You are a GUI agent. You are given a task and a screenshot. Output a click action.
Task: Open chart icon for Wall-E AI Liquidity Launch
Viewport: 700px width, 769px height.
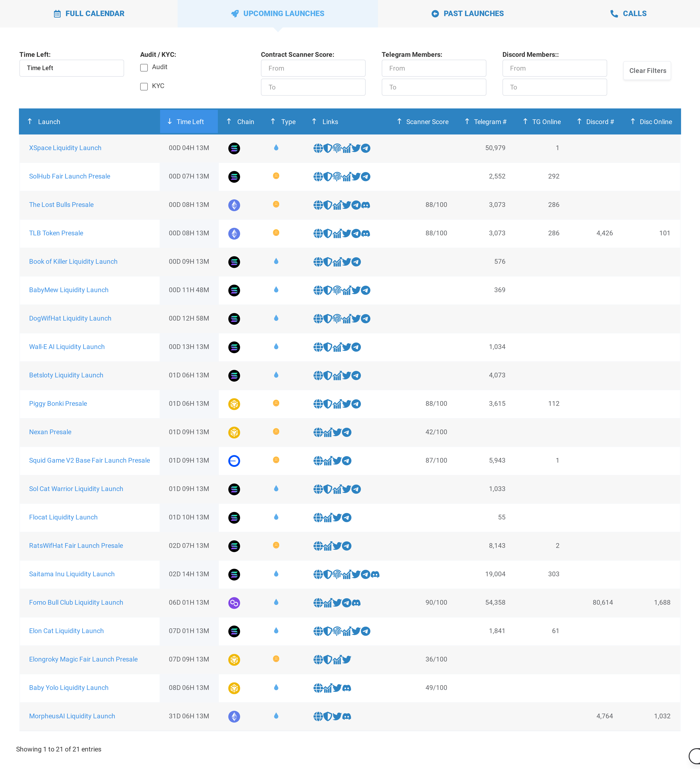point(337,347)
